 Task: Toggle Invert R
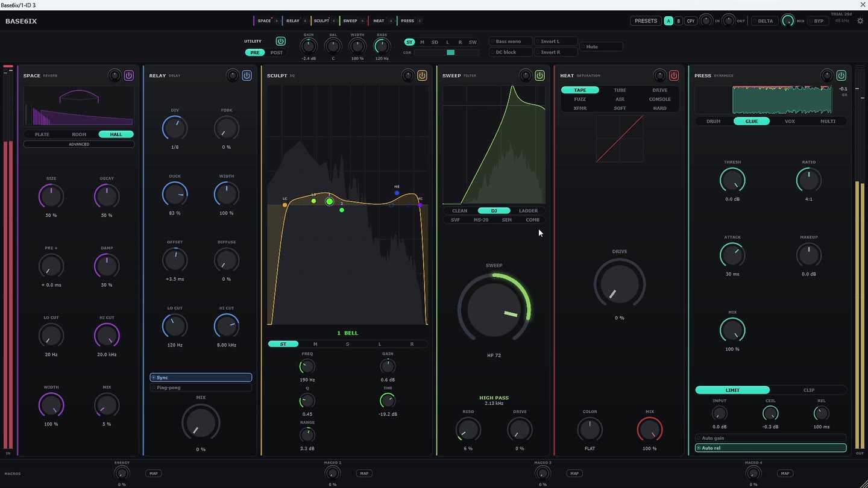pos(556,52)
